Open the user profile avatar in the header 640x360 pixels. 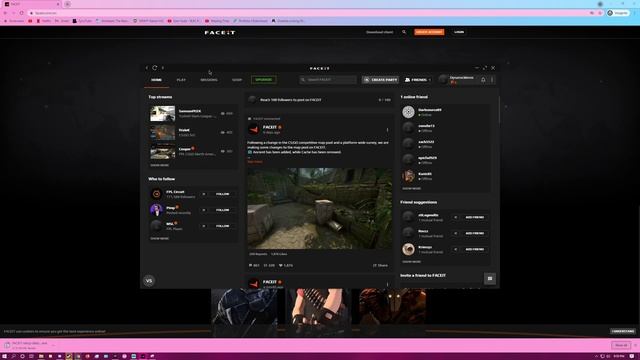pos(443,79)
